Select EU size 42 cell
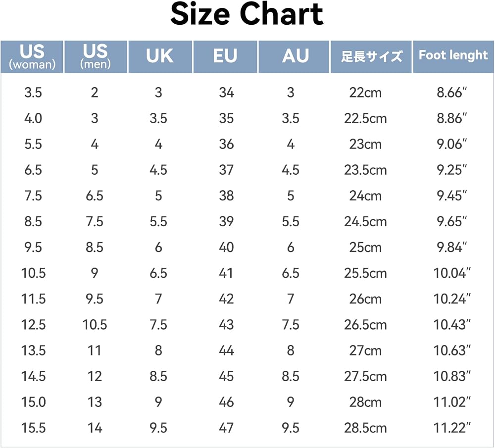 pyautogui.click(x=226, y=299)
